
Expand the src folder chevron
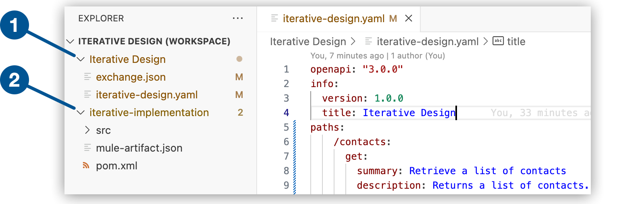coord(87,130)
